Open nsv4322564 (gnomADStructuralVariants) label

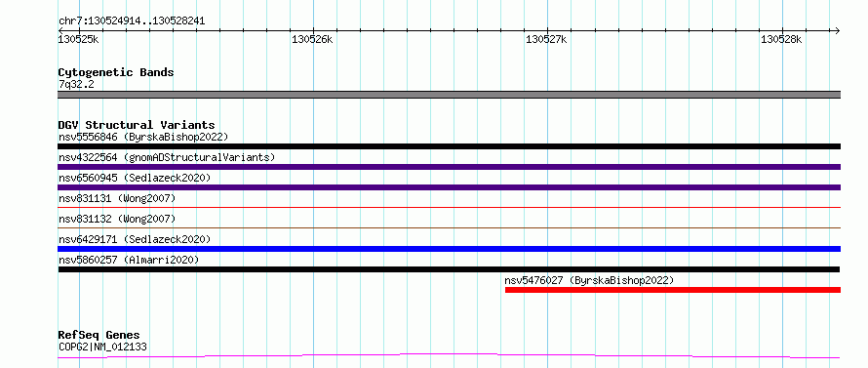point(167,157)
